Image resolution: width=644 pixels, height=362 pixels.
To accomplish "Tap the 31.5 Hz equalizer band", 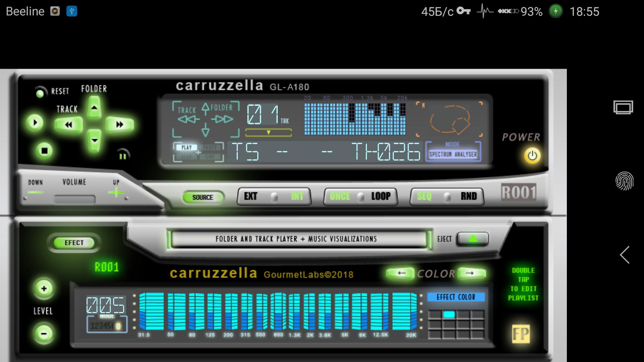I will 151,311.
